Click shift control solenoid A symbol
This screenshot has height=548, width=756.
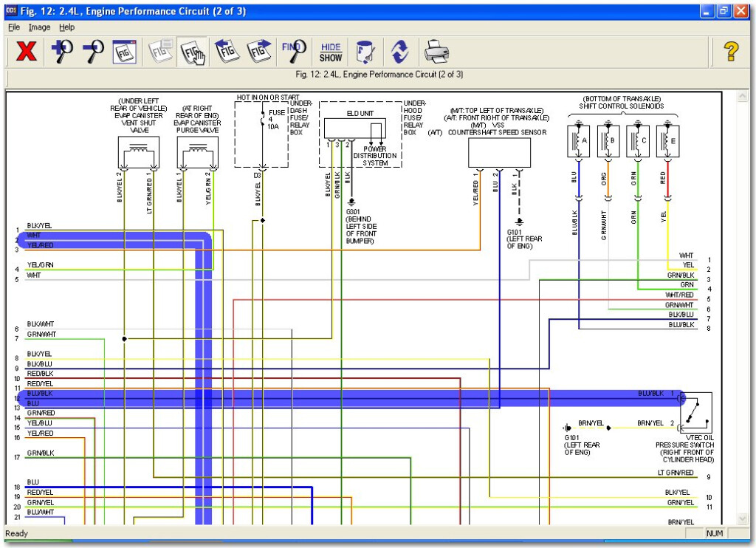pos(579,141)
